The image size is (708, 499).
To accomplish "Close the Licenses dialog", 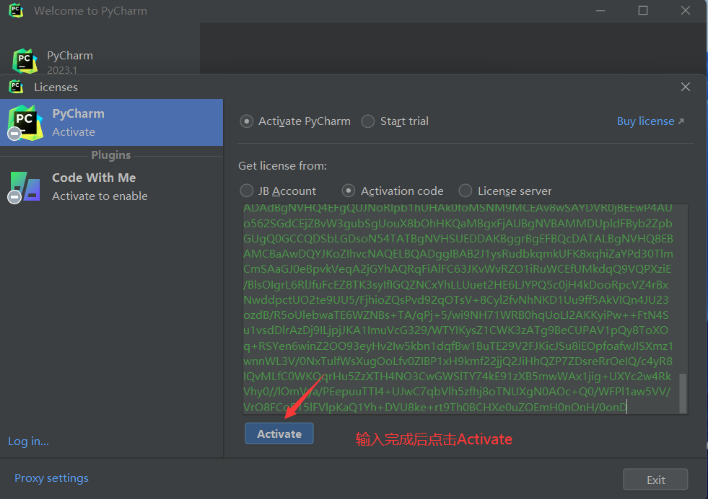I will coord(685,87).
